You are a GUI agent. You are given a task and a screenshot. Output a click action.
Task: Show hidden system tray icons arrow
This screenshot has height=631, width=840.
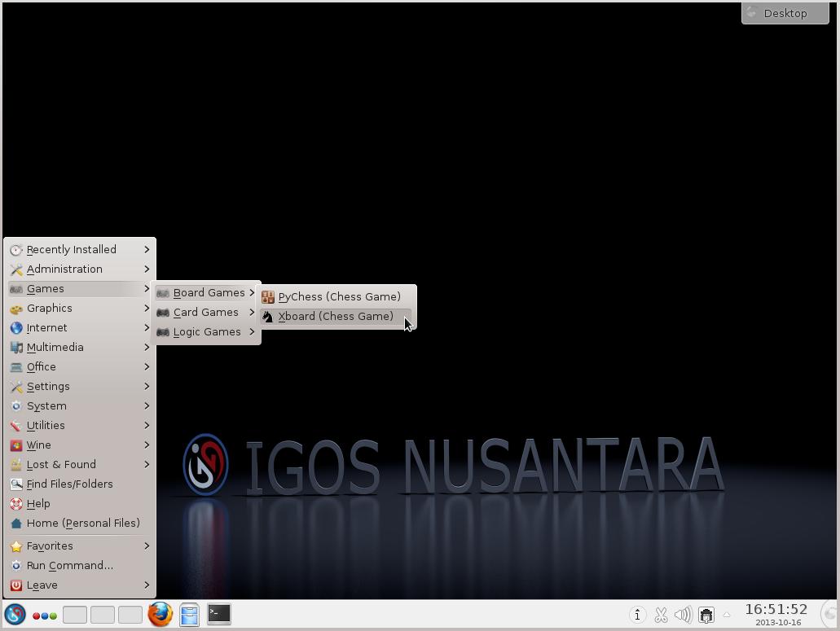pyautogui.click(x=727, y=616)
